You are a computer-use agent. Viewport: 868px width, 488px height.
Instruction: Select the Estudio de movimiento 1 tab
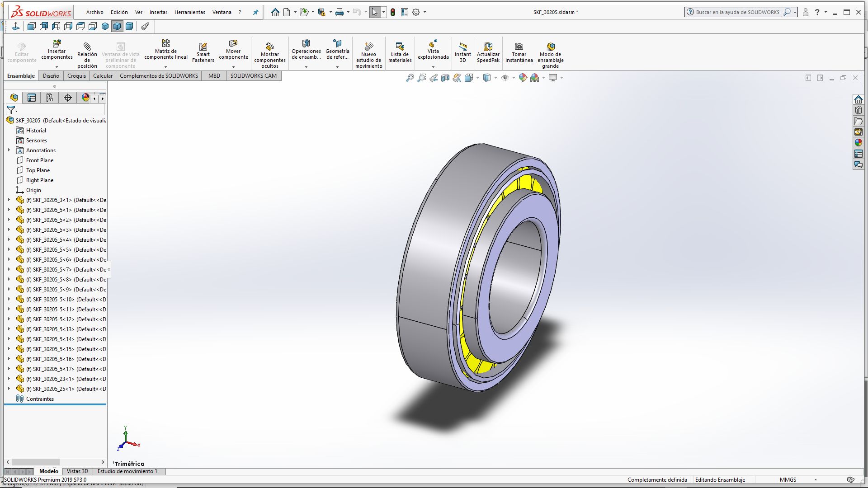click(127, 471)
